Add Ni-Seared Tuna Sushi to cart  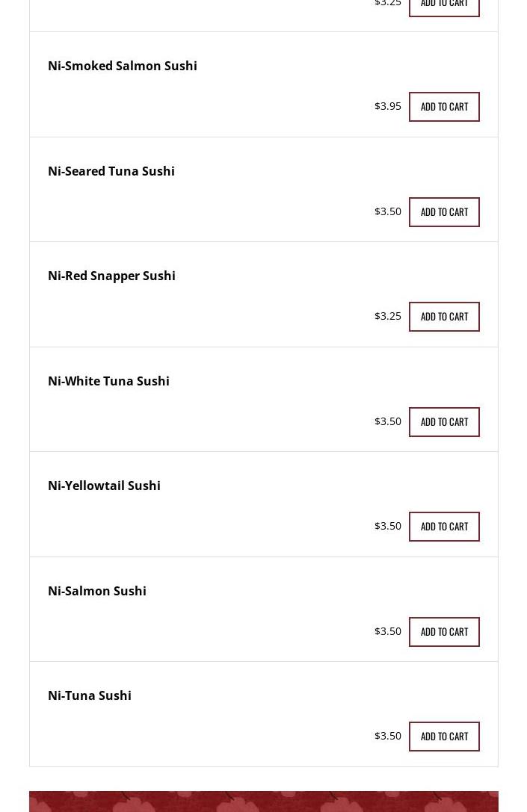[444, 212]
